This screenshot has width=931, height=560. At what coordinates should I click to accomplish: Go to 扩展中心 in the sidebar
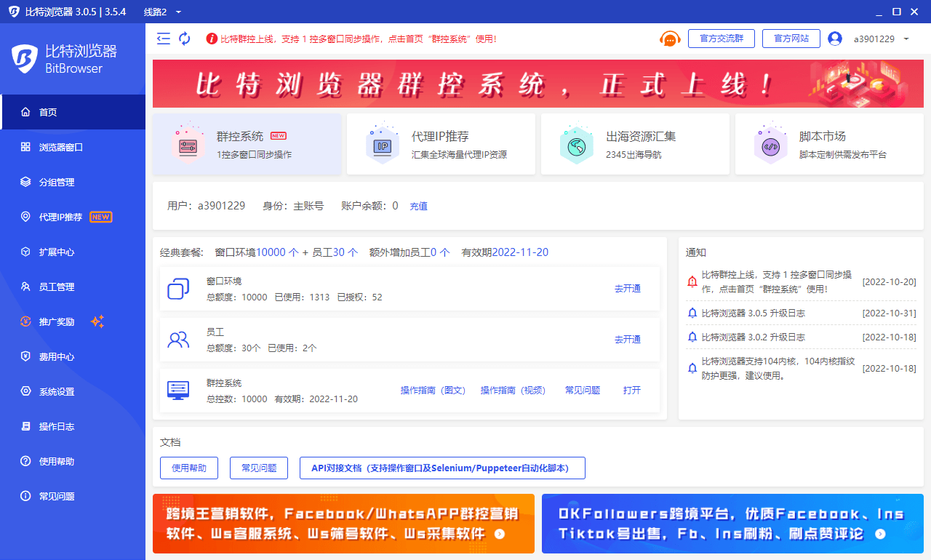[x=57, y=252]
